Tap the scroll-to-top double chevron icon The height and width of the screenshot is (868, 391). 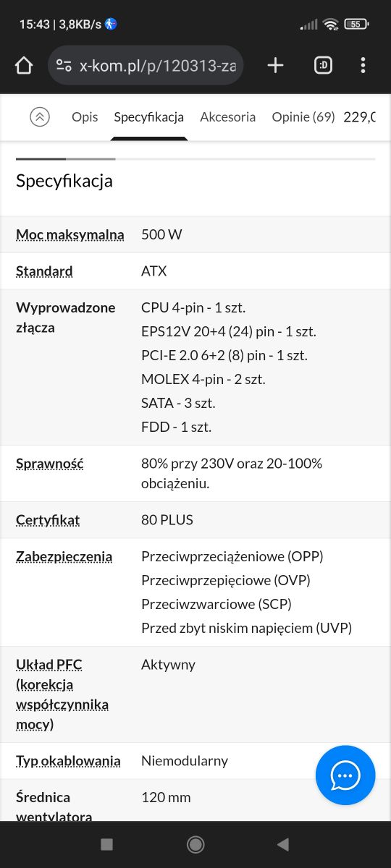coord(40,116)
